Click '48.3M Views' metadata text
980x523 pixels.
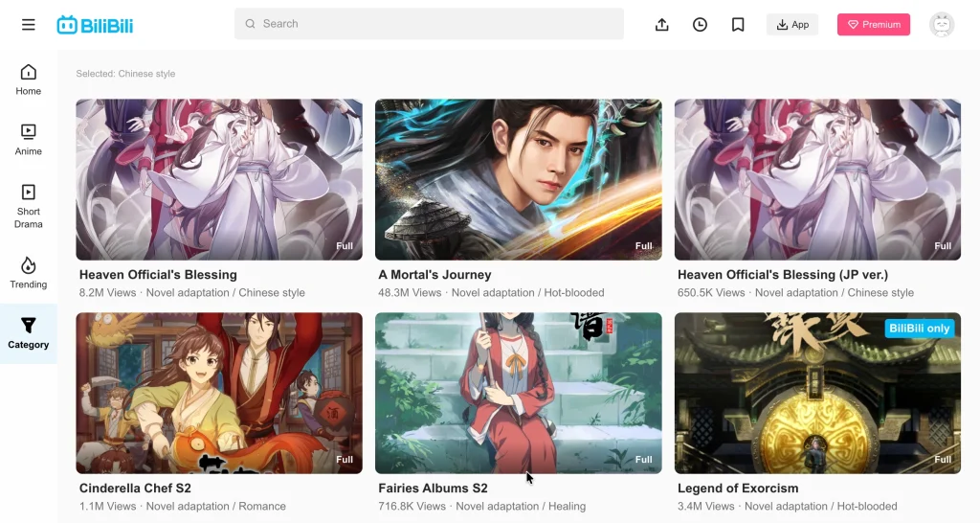pos(410,293)
